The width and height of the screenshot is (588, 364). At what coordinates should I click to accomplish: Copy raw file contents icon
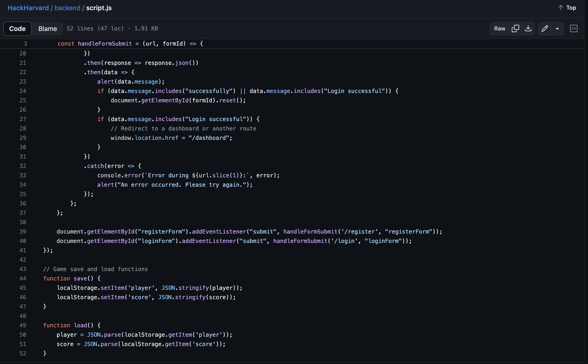pos(515,29)
